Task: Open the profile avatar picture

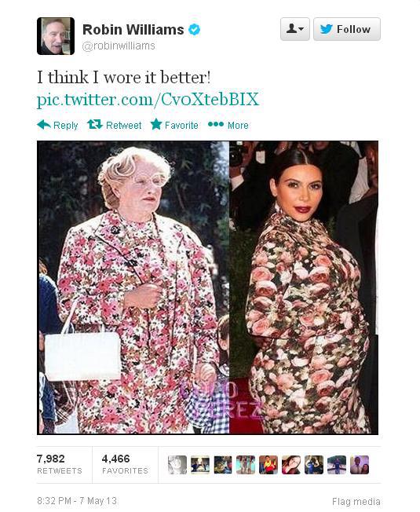Action: (56, 36)
